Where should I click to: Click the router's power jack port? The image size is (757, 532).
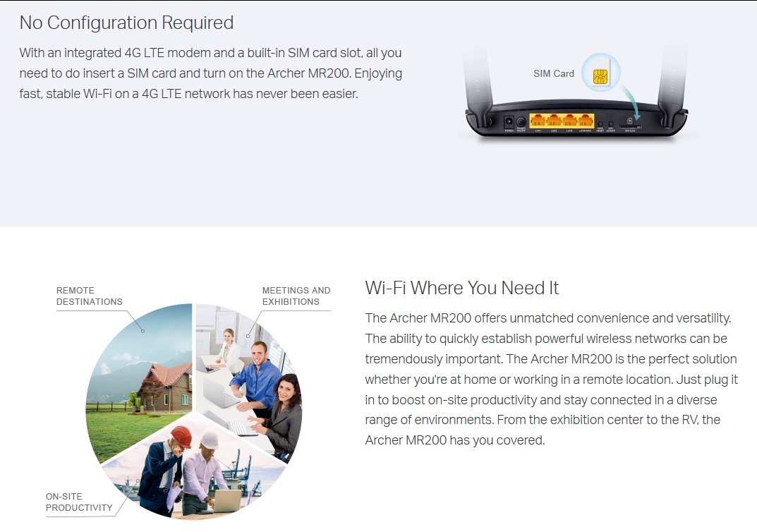509,121
